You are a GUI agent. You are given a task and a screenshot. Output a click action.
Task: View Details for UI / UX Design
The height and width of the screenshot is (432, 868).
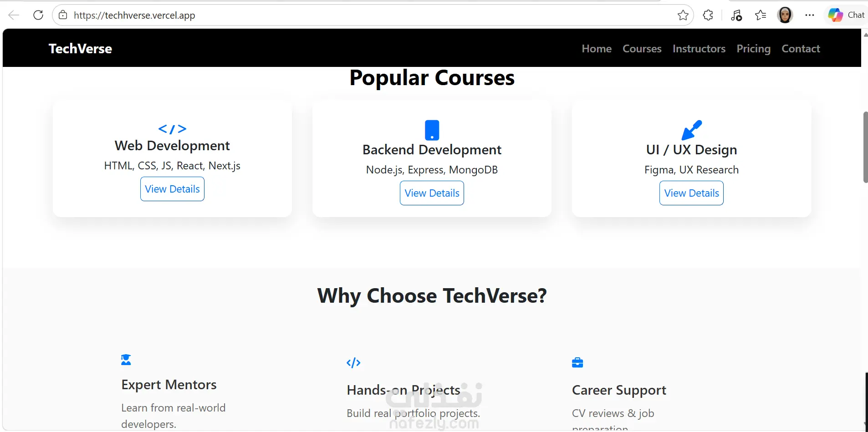coord(691,193)
